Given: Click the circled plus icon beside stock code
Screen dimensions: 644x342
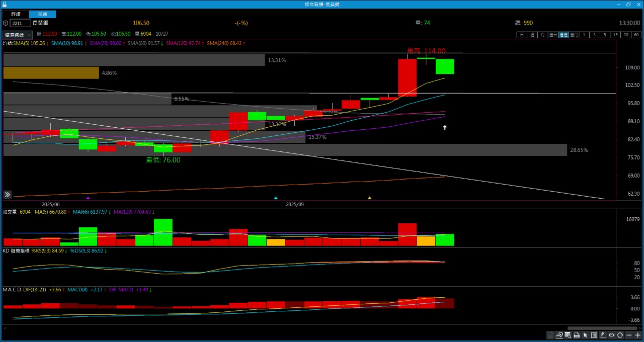Looking at the screenshot, I should [x=6, y=23].
